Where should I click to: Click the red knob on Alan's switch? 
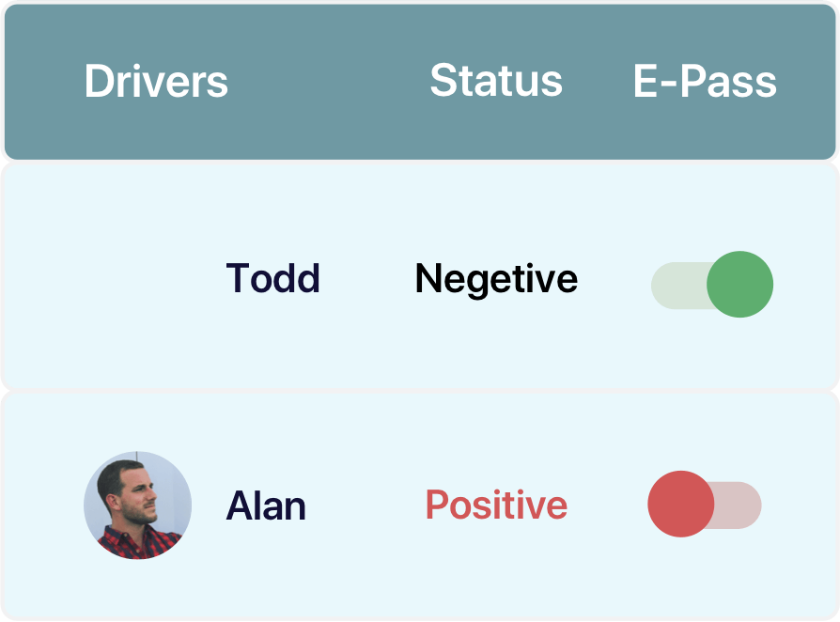click(681, 505)
